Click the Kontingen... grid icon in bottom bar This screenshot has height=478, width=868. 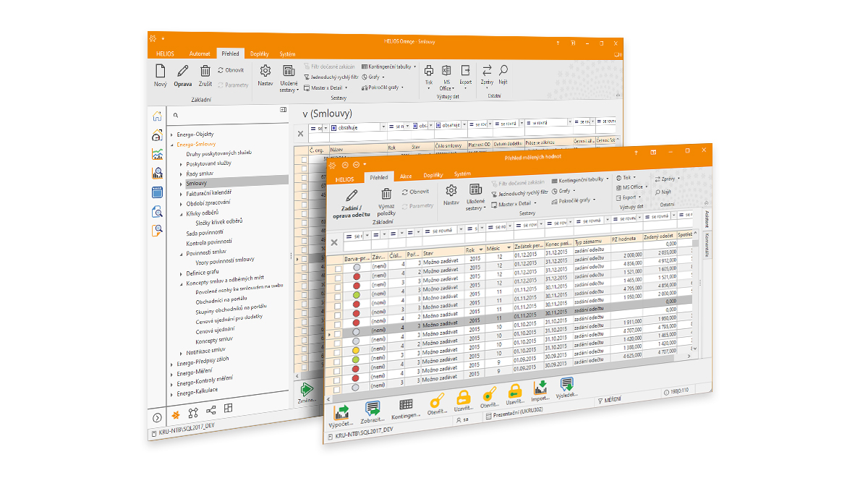click(406, 405)
